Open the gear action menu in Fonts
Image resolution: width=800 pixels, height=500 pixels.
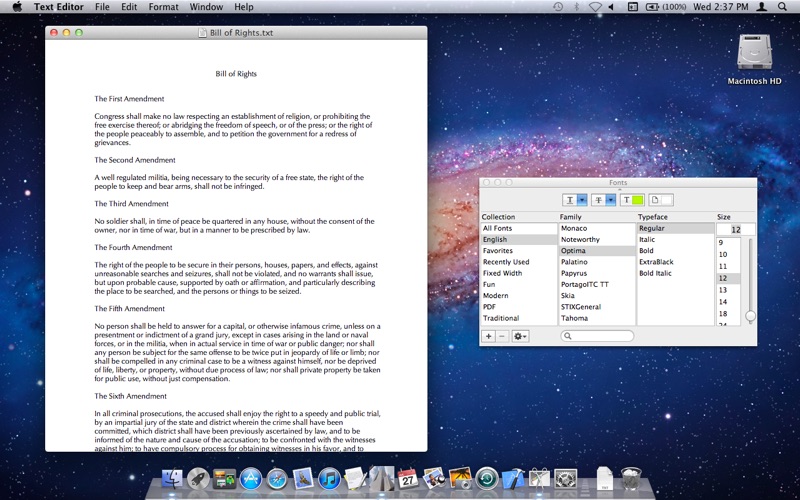(x=520, y=336)
